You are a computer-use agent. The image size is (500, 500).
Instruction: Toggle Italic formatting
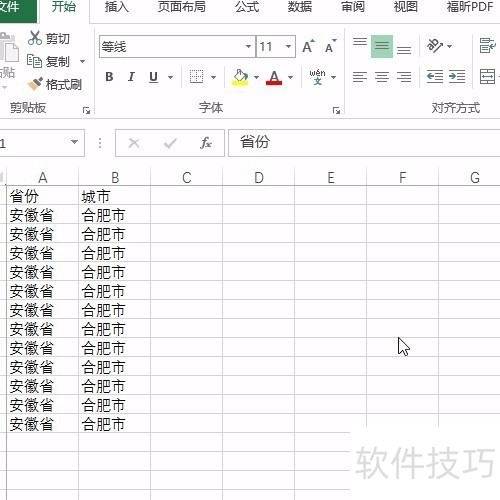click(131, 77)
